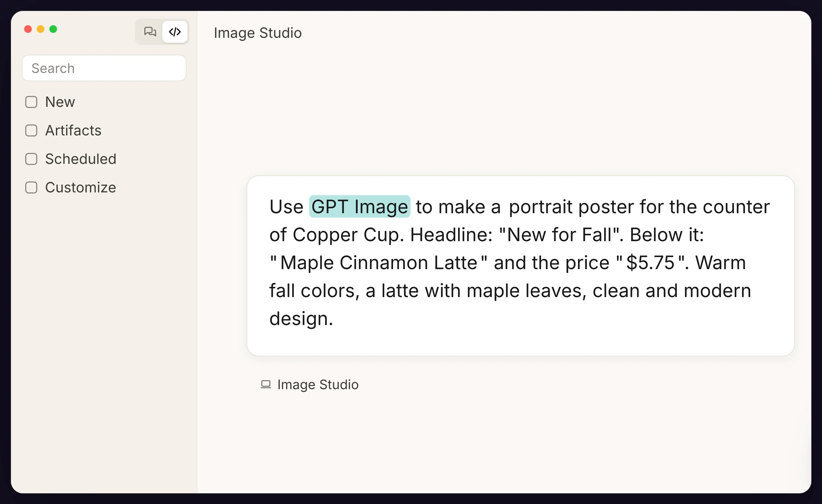The height and width of the screenshot is (504, 822).
Task: Click the square icon next to Scheduled
Action: pyautogui.click(x=31, y=159)
